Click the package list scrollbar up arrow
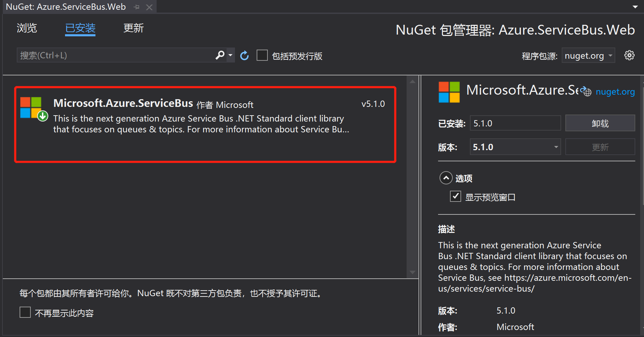The image size is (644, 337). tap(413, 81)
